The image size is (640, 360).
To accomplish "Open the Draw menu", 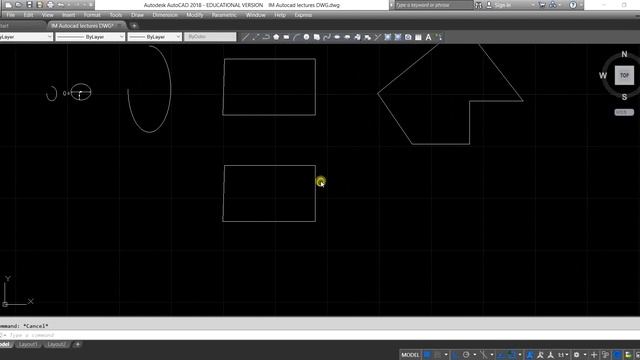I will (x=137, y=15).
